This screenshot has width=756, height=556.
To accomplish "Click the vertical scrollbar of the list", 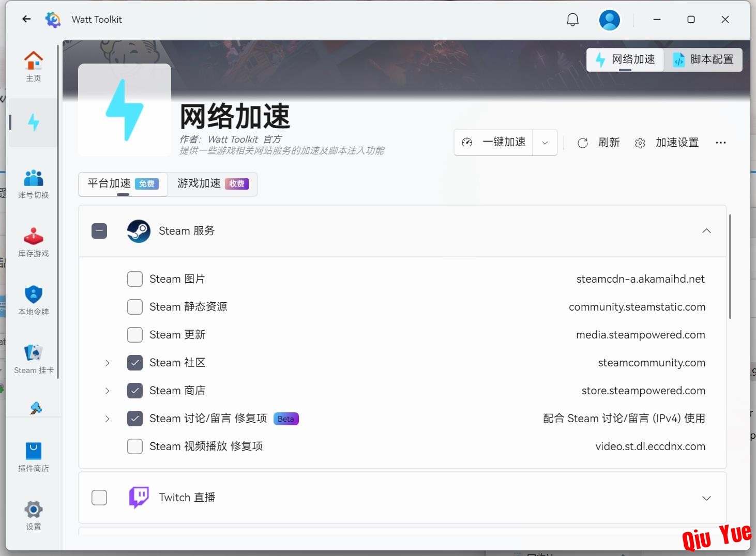I will coord(730,267).
